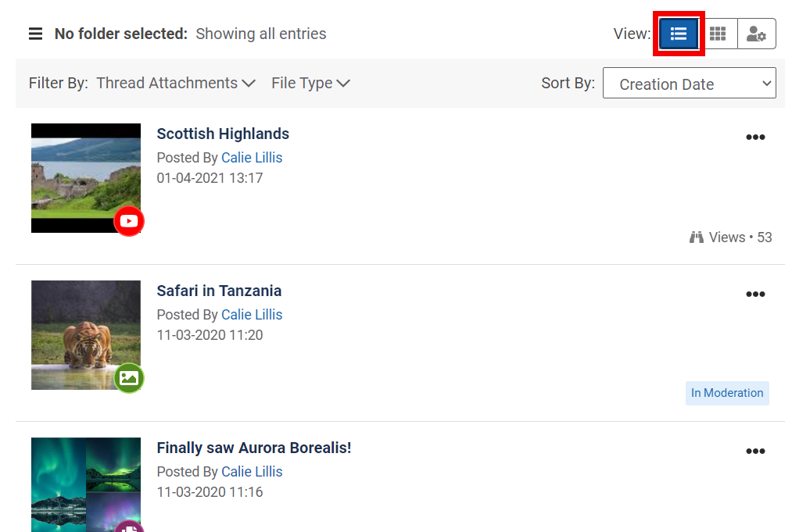Switch to list view
Image resolution: width=792 pixels, height=532 pixels.
tap(679, 34)
